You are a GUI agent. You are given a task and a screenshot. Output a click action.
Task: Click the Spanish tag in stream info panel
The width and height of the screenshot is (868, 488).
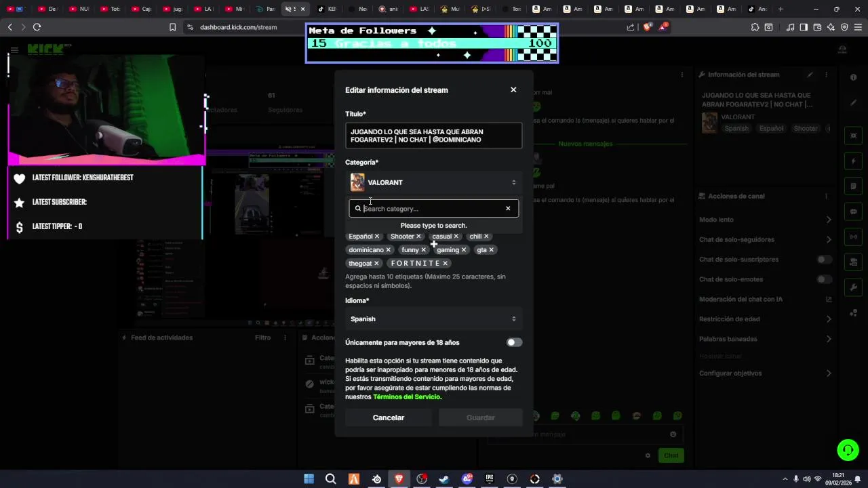[736, 128]
